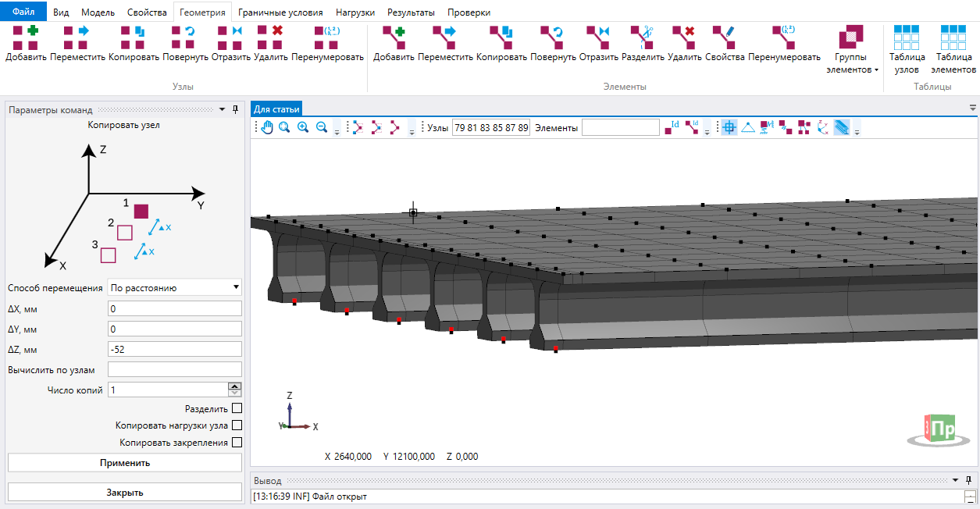Click the zoom in magnifier
The height and width of the screenshot is (509, 980).
pos(302,128)
